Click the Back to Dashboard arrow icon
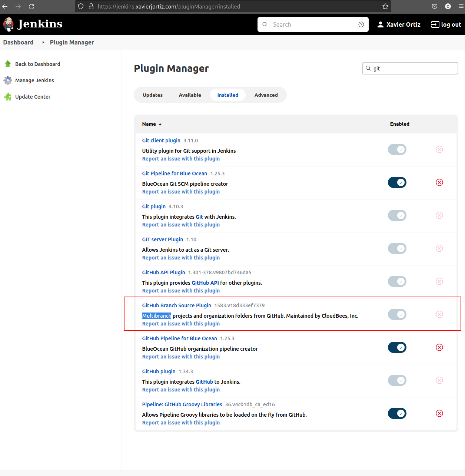465x476 pixels. pyautogui.click(x=8, y=64)
